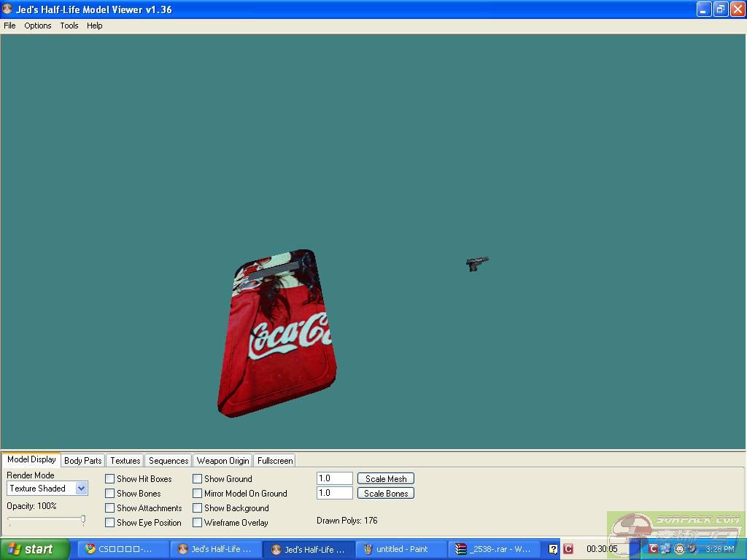Open the Options menu
The width and height of the screenshot is (747, 560).
click(x=37, y=26)
